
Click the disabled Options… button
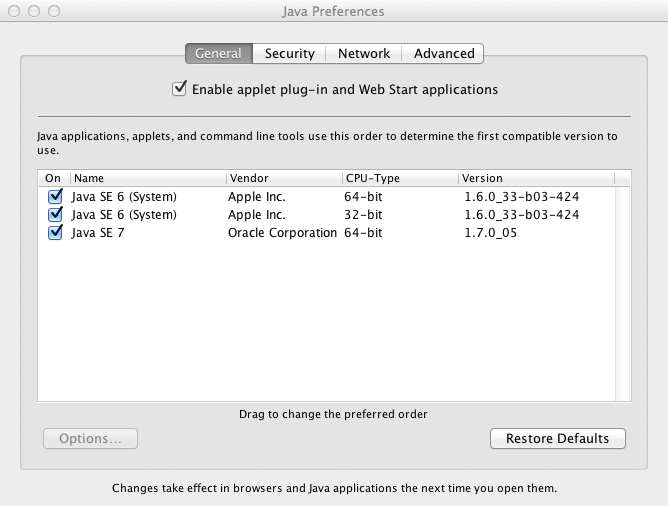pyautogui.click(x=90, y=438)
